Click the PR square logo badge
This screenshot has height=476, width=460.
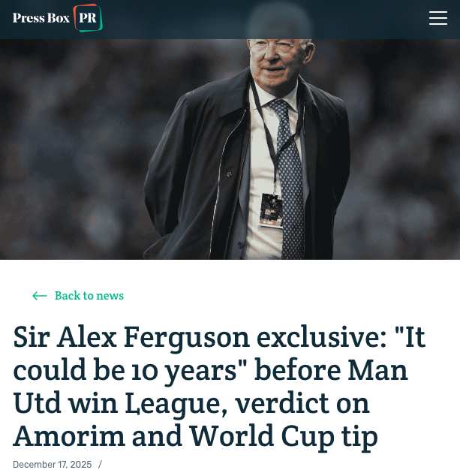(88, 18)
